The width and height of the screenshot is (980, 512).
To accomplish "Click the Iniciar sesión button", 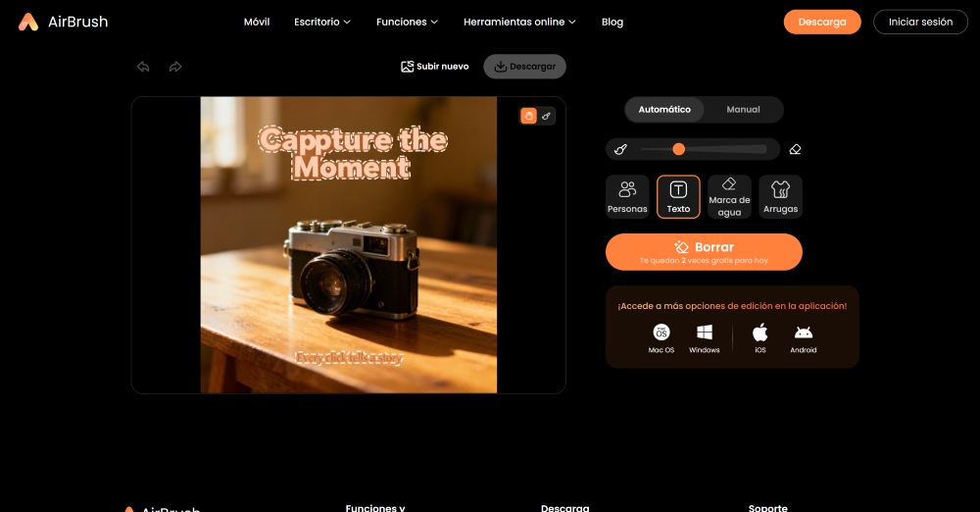I will (920, 22).
